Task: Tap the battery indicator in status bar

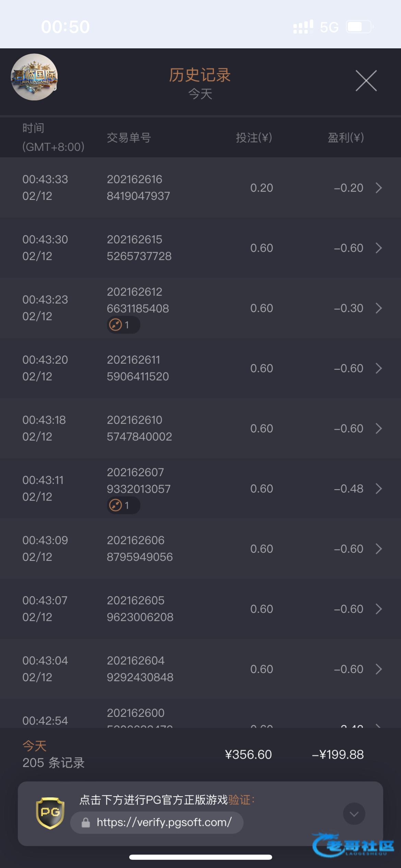Action: pyautogui.click(x=359, y=27)
